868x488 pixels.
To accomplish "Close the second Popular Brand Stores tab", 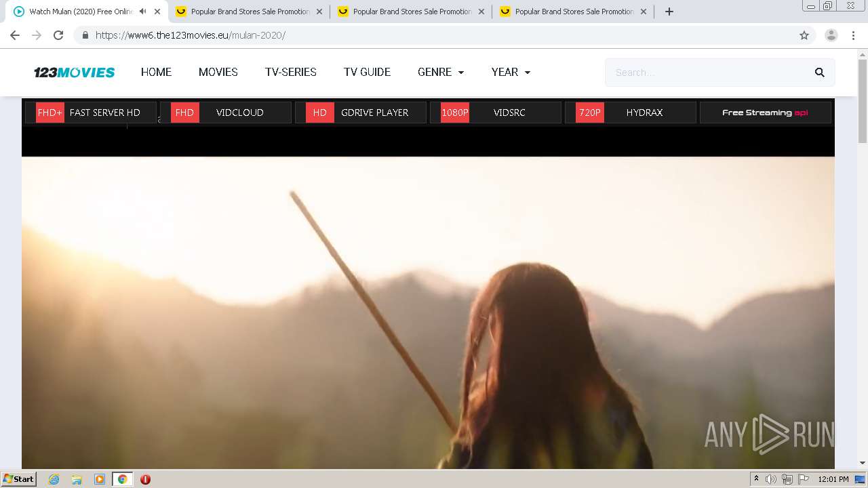I will [481, 12].
